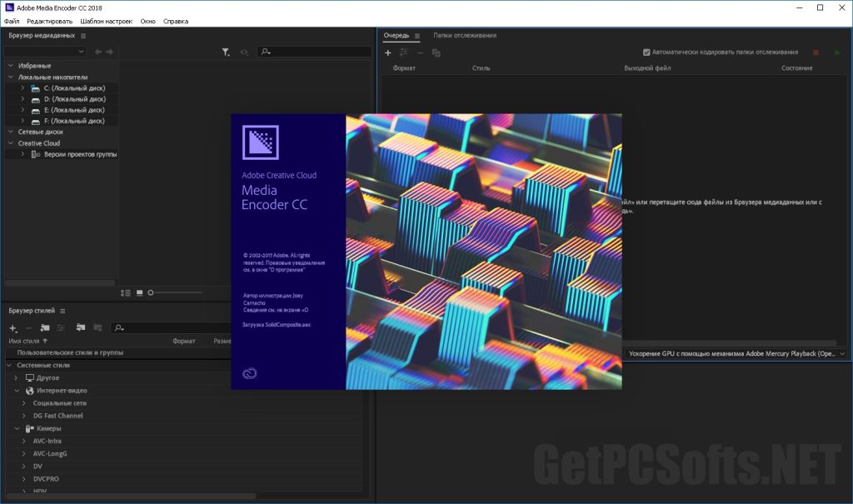Image resolution: width=853 pixels, height=504 pixels.
Task: Click the F: local disk drive icon
Action: click(35, 122)
